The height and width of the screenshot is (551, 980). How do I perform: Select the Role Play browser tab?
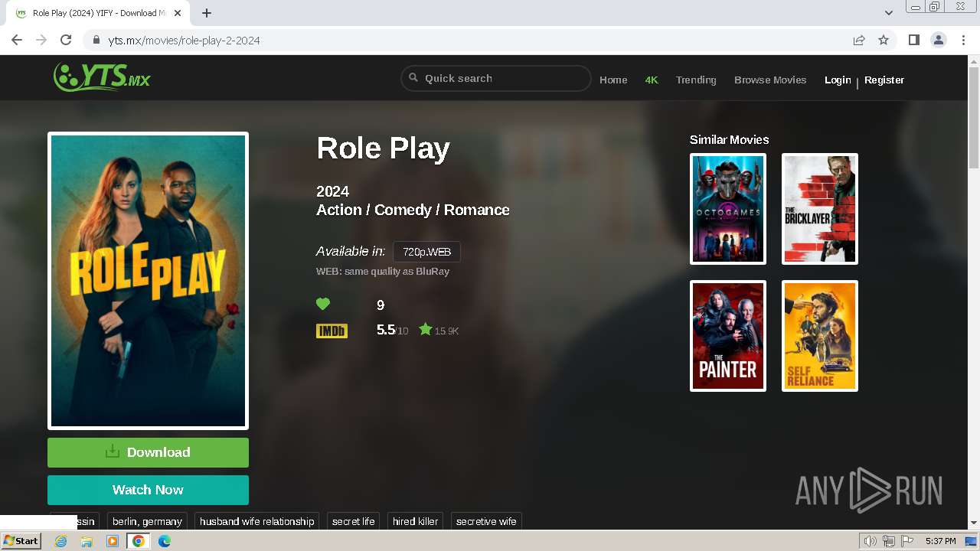pos(98,13)
